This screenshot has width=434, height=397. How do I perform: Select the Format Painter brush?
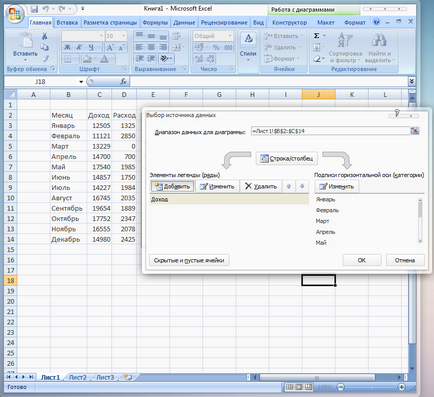[44, 59]
